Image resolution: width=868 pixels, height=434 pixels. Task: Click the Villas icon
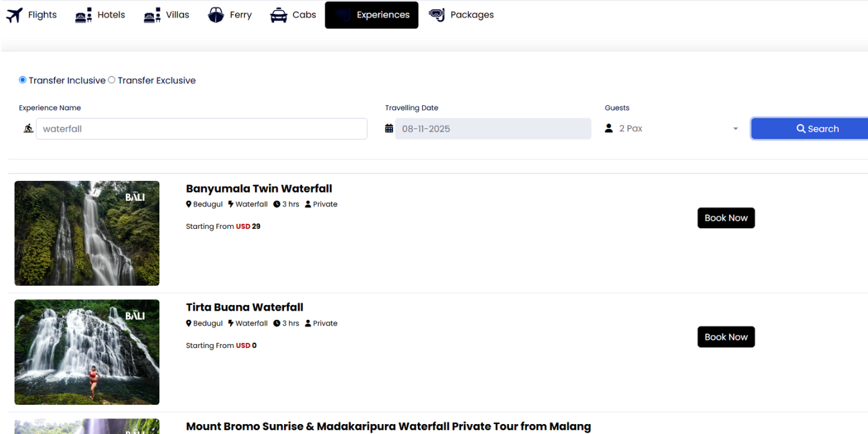tap(152, 15)
